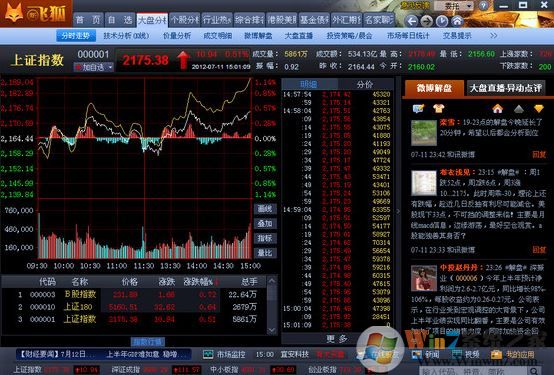Click index table scrollbar down arrow
The height and width of the screenshot is (375, 554).
(272, 330)
